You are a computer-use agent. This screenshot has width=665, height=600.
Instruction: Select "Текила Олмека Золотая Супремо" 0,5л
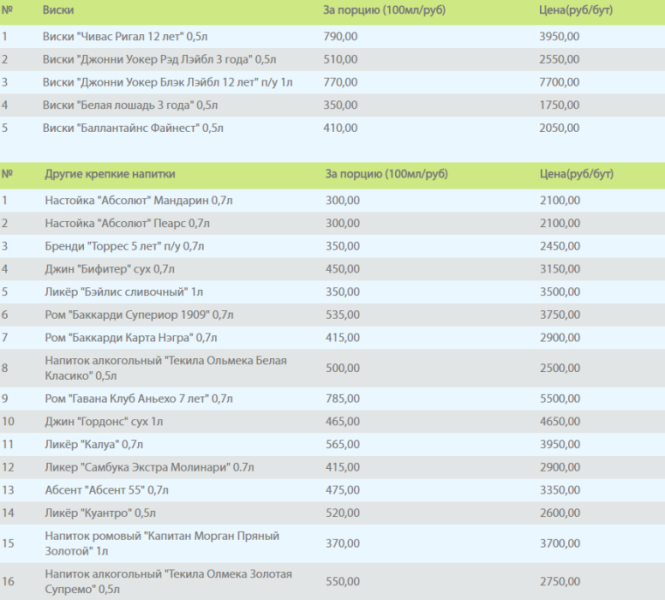[168, 582]
